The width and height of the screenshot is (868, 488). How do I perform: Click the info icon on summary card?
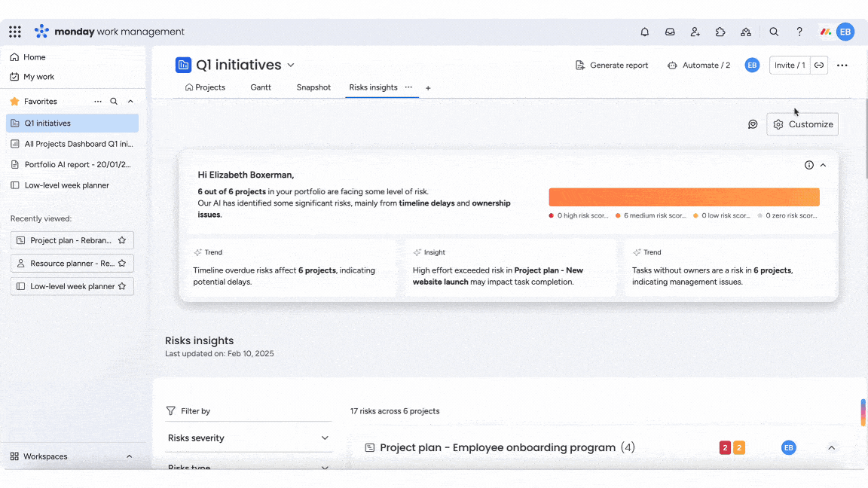click(808, 165)
